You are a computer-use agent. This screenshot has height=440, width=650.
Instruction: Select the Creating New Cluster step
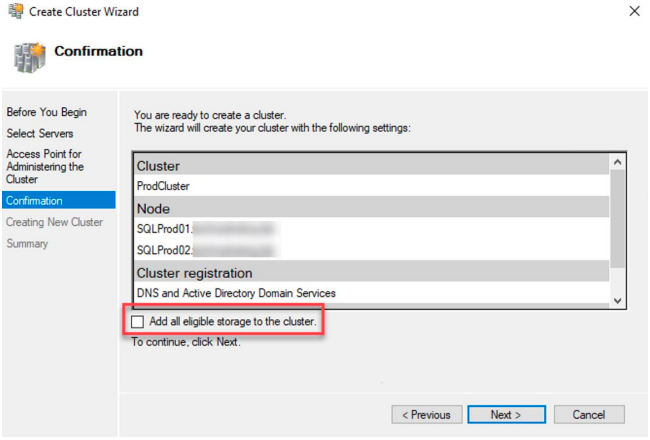coord(54,222)
